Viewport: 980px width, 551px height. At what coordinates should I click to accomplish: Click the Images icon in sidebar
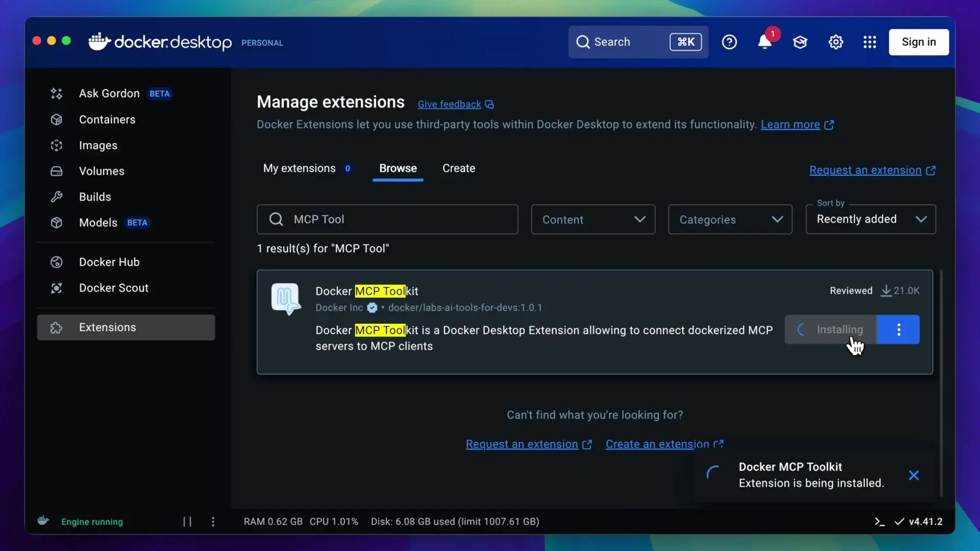pyautogui.click(x=56, y=145)
